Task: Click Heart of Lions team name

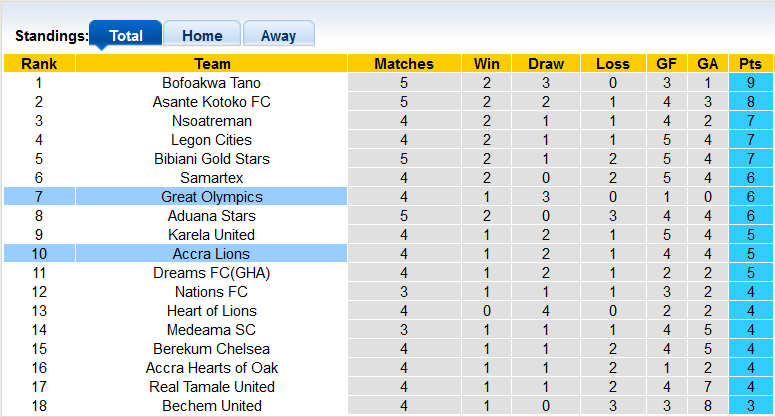Action: [212, 311]
